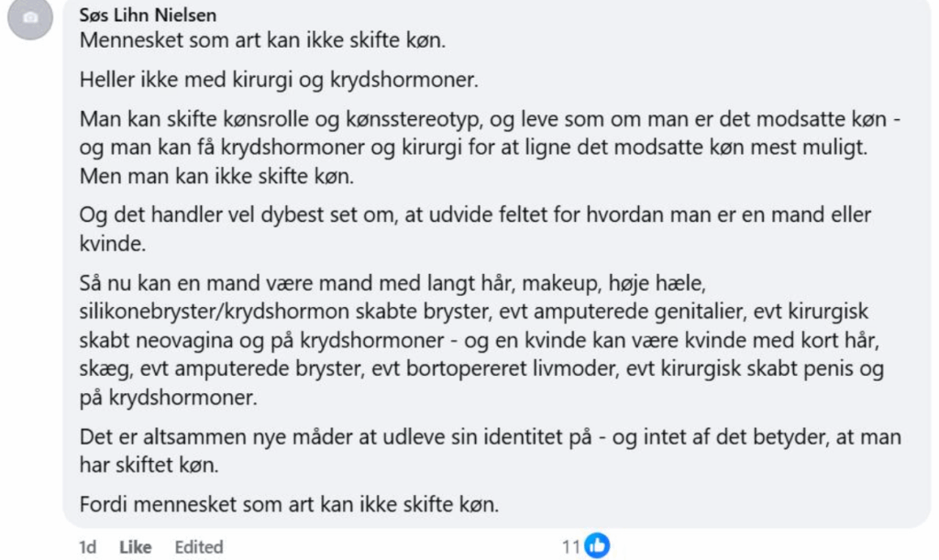Click the paragraph starting 'Og det handler vel'
The image size is (939, 560).
[x=475, y=215]
